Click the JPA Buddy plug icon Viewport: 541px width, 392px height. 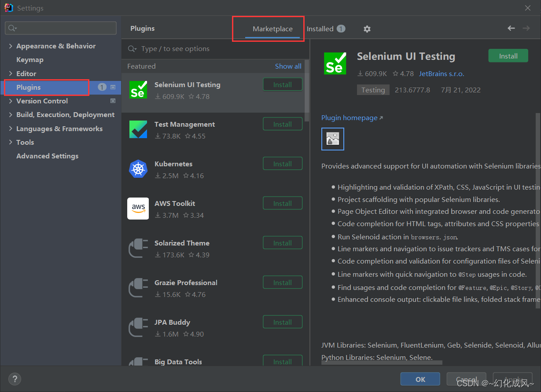[x=138, y=327]
